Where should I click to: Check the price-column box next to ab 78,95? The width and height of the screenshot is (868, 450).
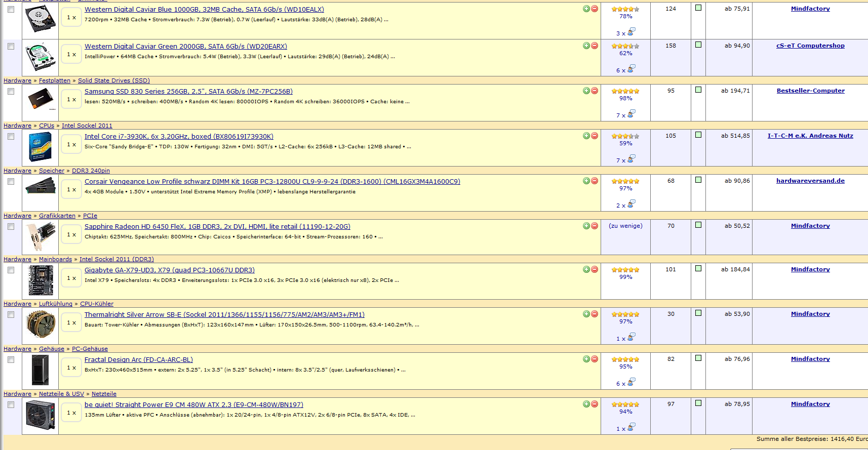[x=698, y=403]
